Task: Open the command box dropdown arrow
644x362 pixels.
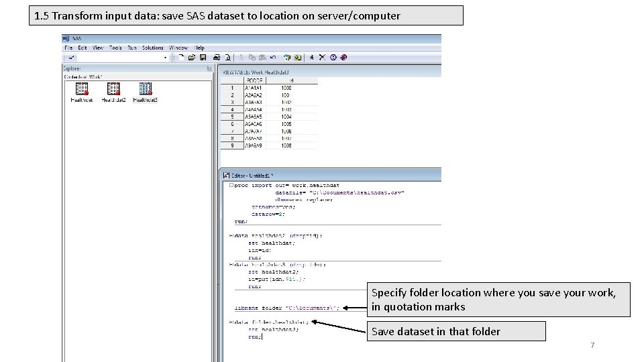Action: [x=165, y=58]
